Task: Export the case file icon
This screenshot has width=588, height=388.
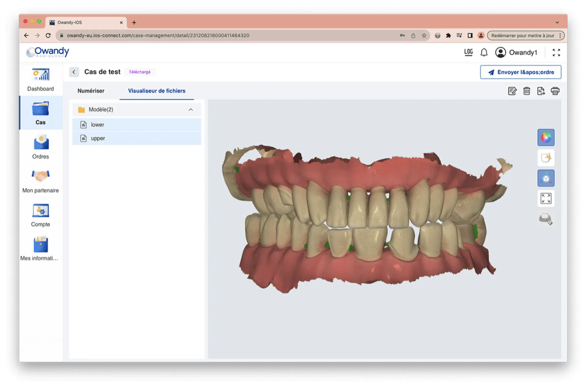Action: (541, 91)
